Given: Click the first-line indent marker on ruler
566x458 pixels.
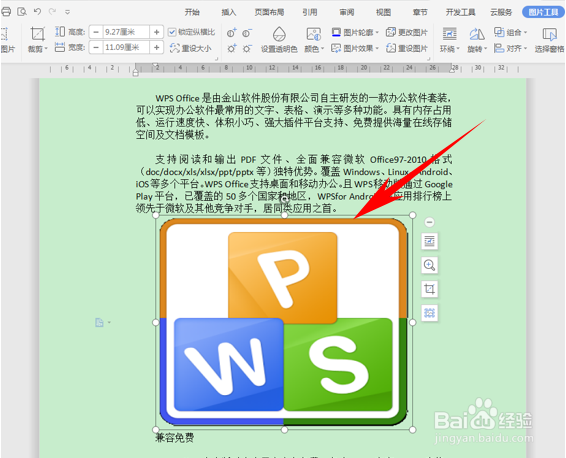Looking at the screenshot, I should click(156, 65).
